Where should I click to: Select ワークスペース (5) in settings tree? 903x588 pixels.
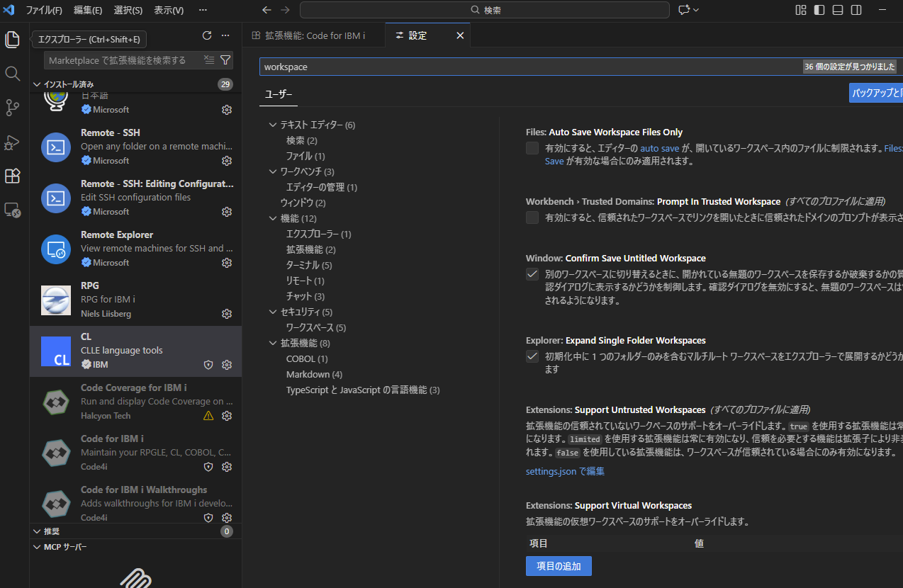click(x=316, y=327)
